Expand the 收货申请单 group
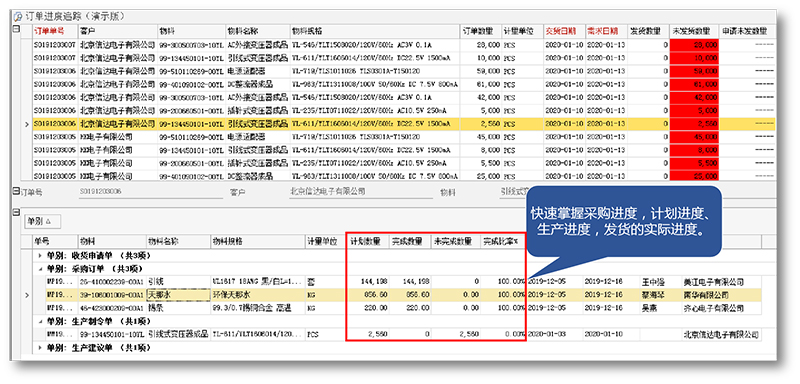 (x=40, y=255)
